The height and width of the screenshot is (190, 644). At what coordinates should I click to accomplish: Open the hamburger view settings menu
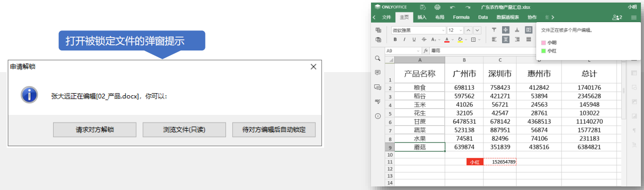click(634, 18)
